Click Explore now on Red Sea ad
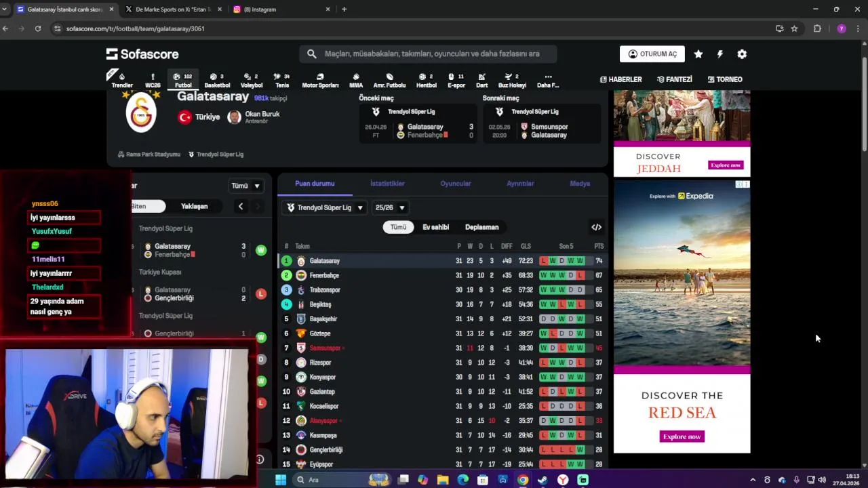The image size is (868, 488). click(x=682, y=436)
